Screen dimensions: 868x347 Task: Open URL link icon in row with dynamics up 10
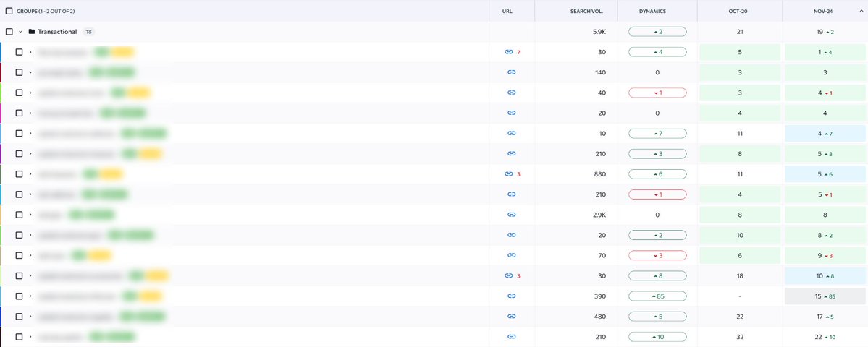(512, 336)
